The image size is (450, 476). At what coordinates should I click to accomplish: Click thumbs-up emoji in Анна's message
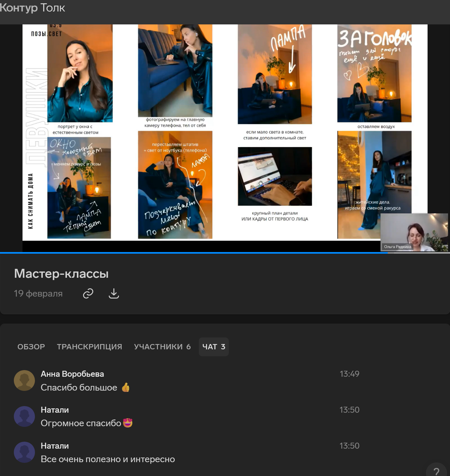click(x=126, y=387)
